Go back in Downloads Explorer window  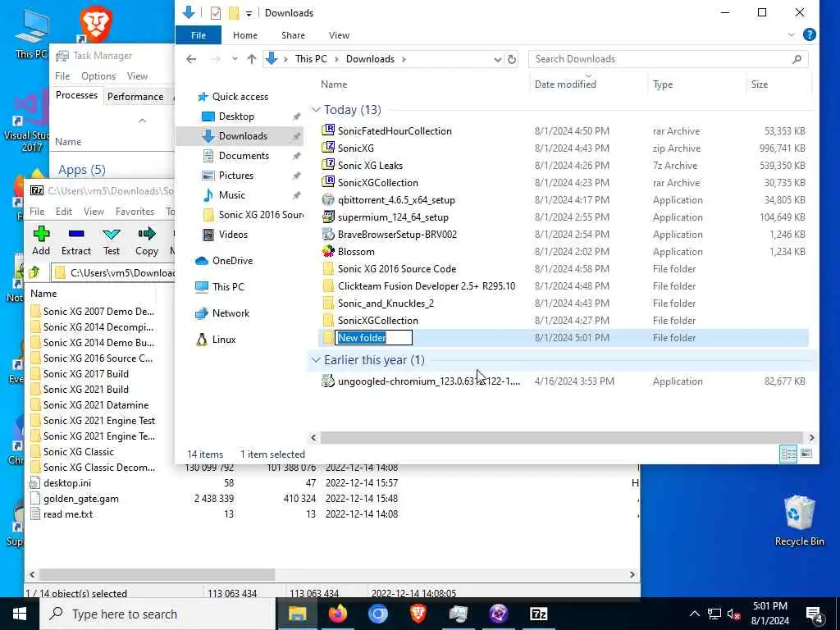191,59
